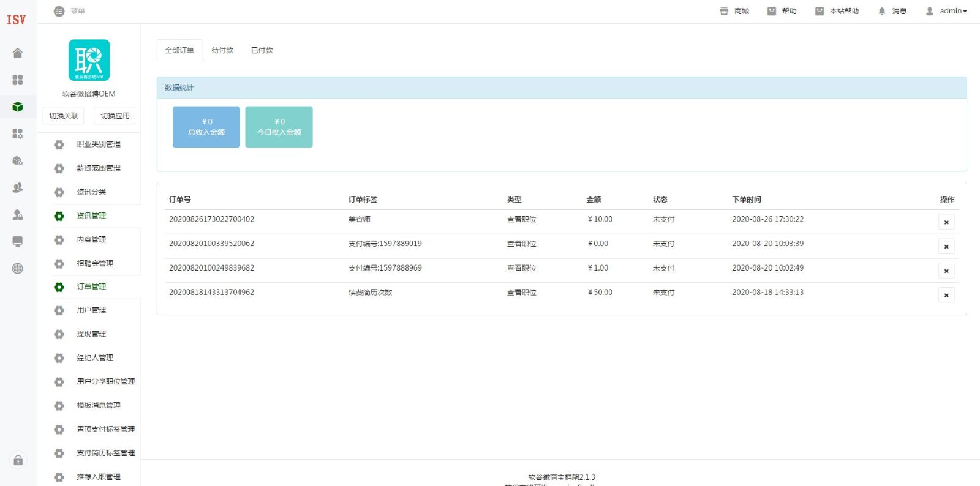This screenshot has width=980, height=486.
Task: Open the monitor icon in left rail
Action: click(x=18, y=241)
